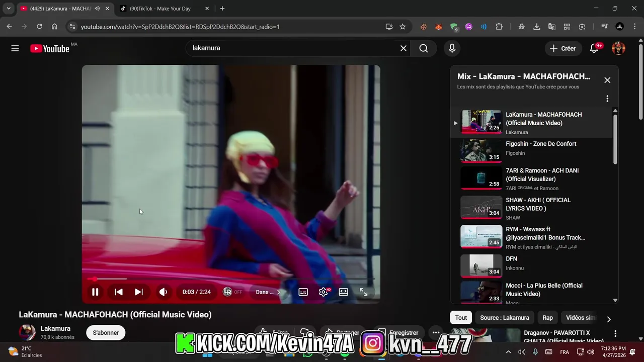Screen dimensions: 644x362
Task: Open the MetaMask fox extension
Action: point(439,27)
